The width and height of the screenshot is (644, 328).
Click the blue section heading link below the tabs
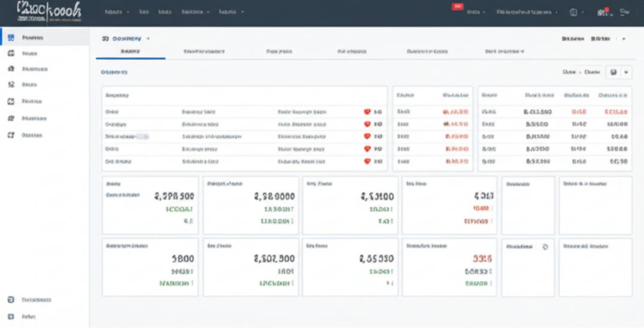(114, 72)
